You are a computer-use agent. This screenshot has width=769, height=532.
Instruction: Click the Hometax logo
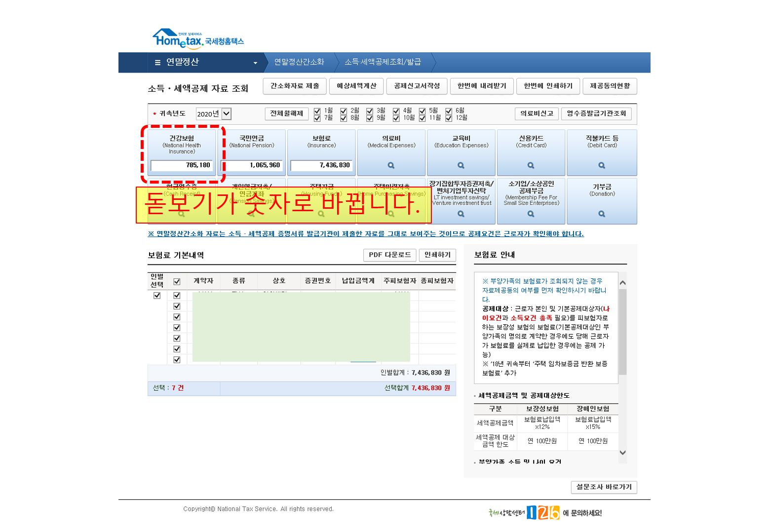click(198, 39)
